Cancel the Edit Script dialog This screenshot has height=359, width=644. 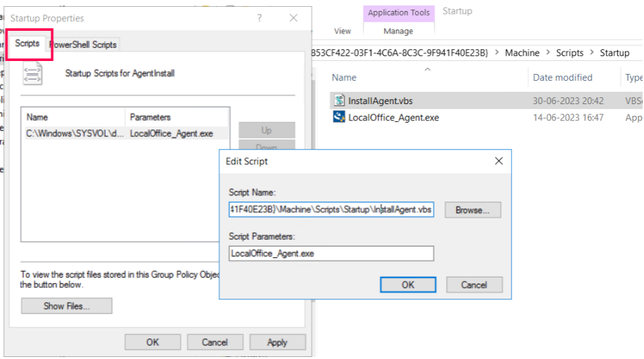[x=474, y=285]
